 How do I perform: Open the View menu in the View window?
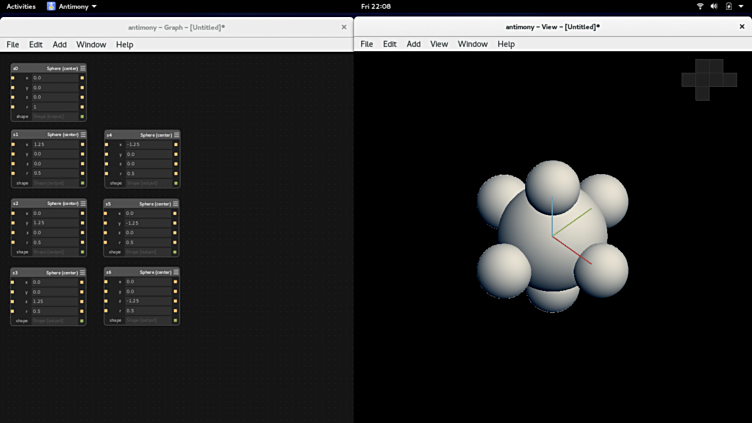(x=439, y=44)
